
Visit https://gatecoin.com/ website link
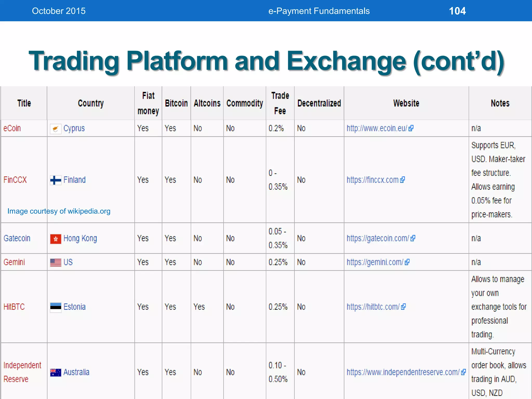[378, 238]
